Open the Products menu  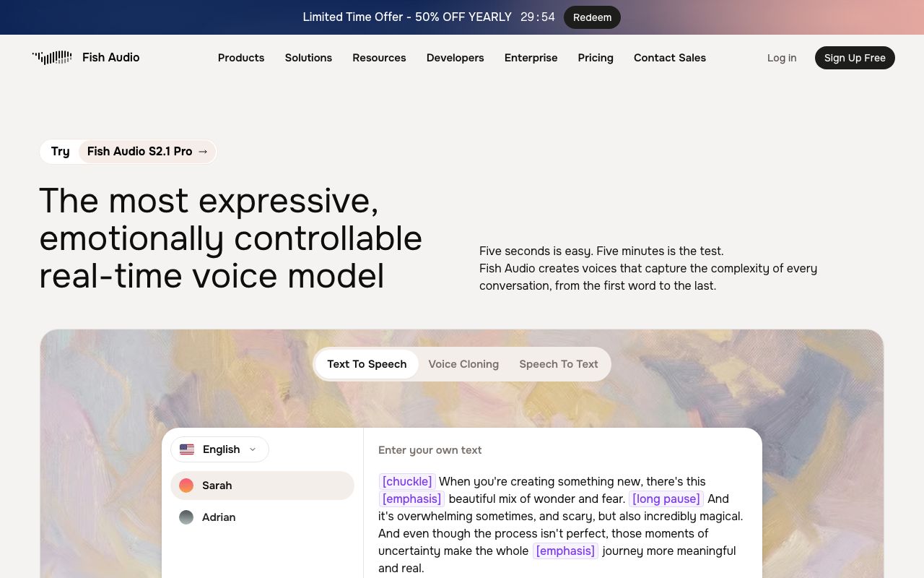(x=241, y=58)
